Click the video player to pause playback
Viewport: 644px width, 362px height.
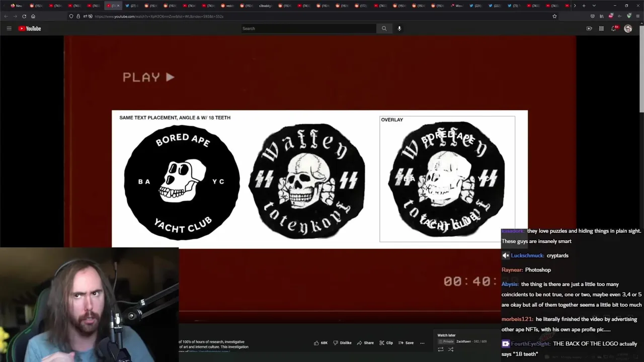320,179
